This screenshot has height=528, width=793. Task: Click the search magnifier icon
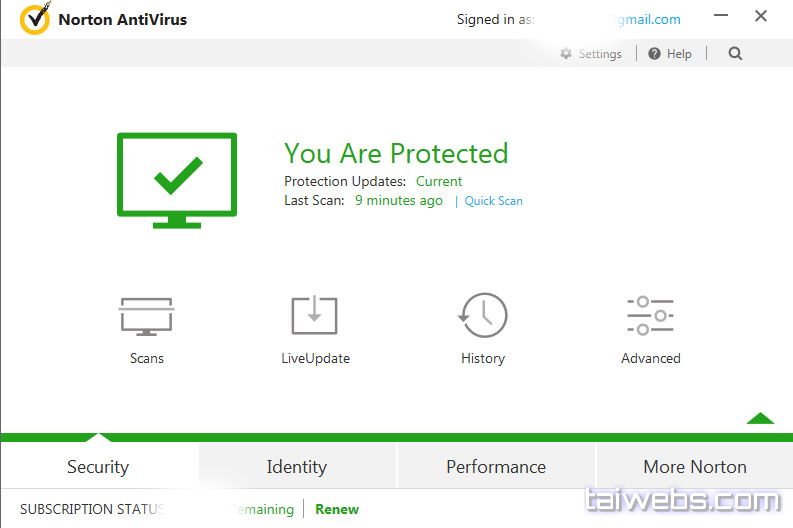(x=735, y=54)
